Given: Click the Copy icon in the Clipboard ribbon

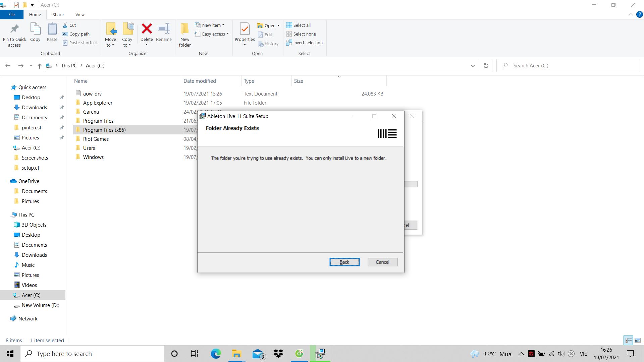Looking at the screenshot, I should tap(35, 33).
